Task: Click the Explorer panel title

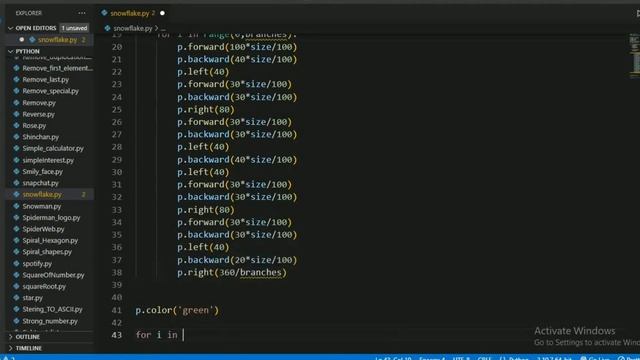Action: click(29, 13)
